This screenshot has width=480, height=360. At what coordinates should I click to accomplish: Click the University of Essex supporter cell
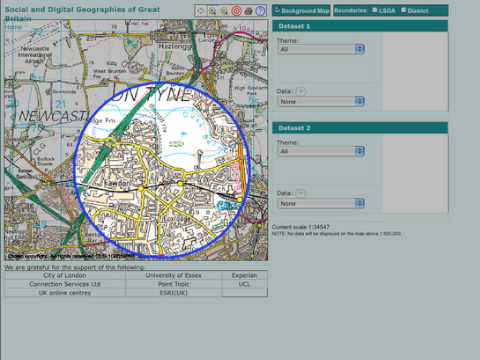coord(173,275)
